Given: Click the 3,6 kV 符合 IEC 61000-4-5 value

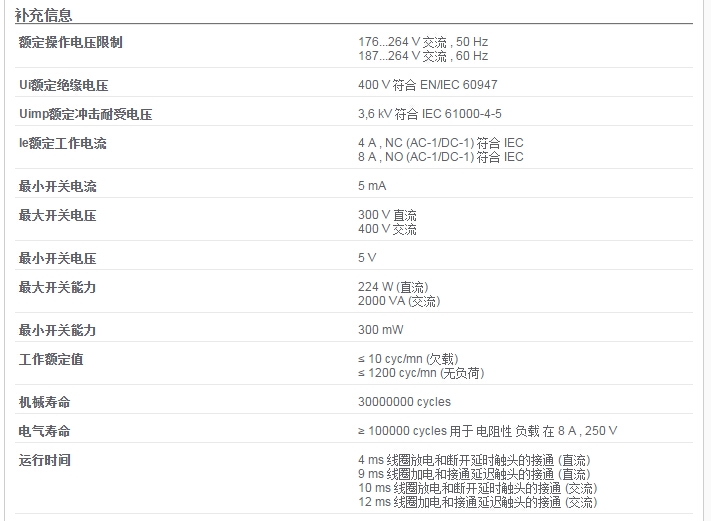Looking at the screenshot, I should click(430, 114).
